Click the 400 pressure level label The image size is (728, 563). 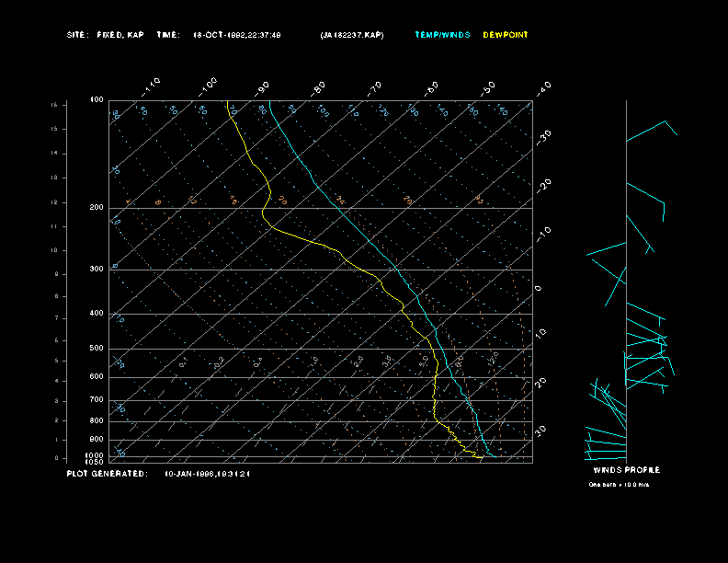pyautogui.click(x=96, y=314)
